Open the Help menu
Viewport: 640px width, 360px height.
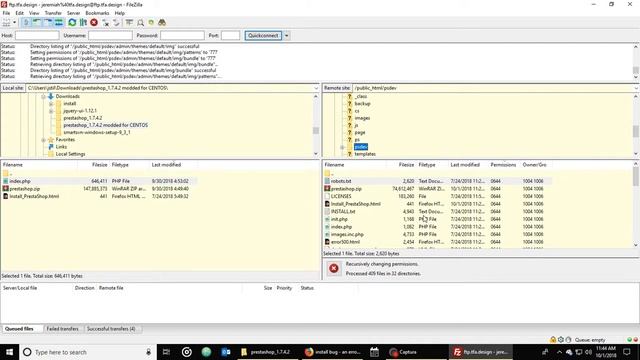[120, 13]
